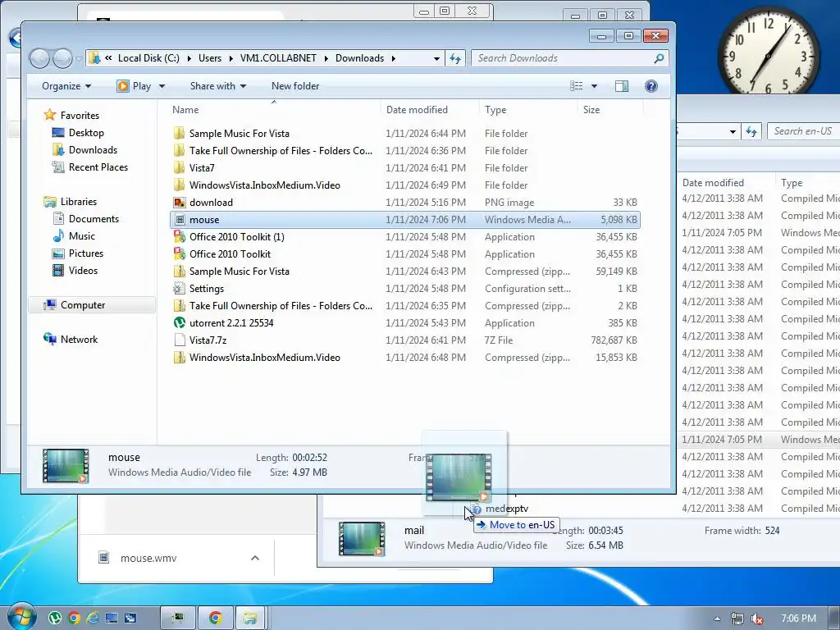The image size is (840, 630).
Task: Open Music library
Action: 81,235
